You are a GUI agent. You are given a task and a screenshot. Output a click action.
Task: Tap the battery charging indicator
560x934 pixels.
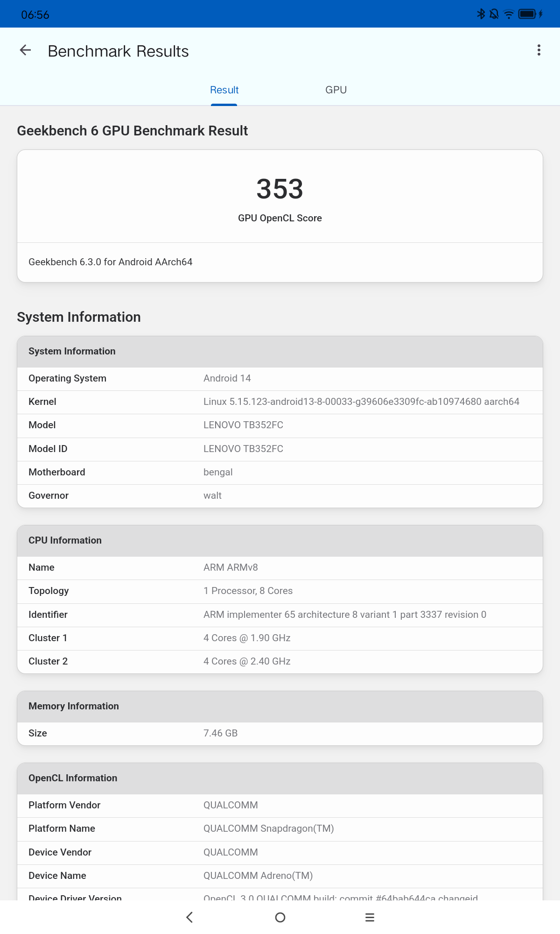click(530, 14)
